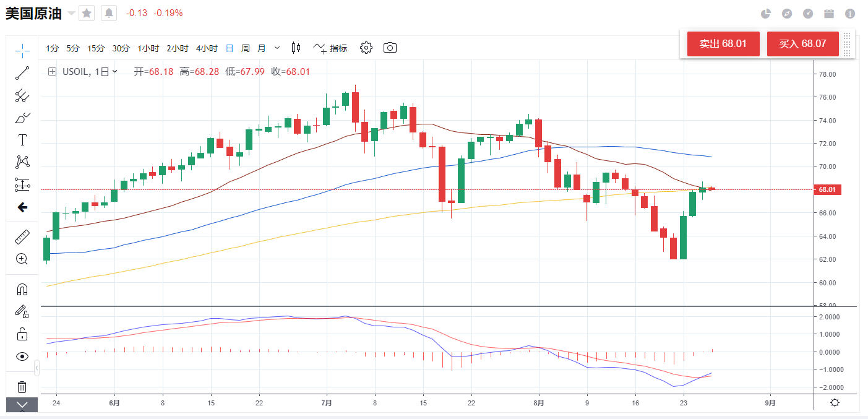Select the text annotation tool
Screen dimensions: 868x419
[x=22, y=140]
